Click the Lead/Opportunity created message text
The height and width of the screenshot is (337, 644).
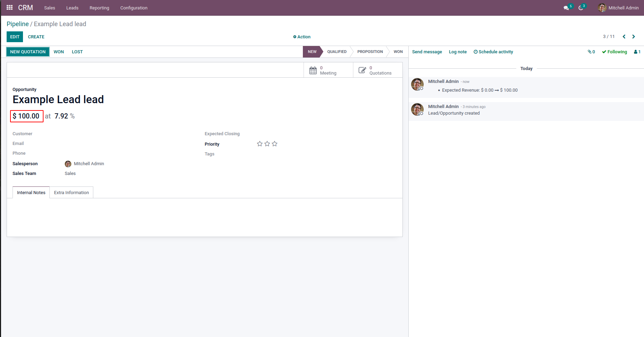coord(454,113)
